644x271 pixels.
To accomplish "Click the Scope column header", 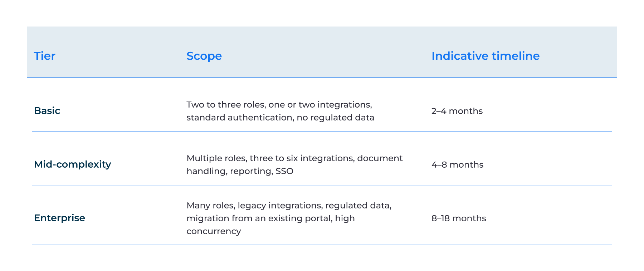I will pyautogui.click(x=204, y=56).
